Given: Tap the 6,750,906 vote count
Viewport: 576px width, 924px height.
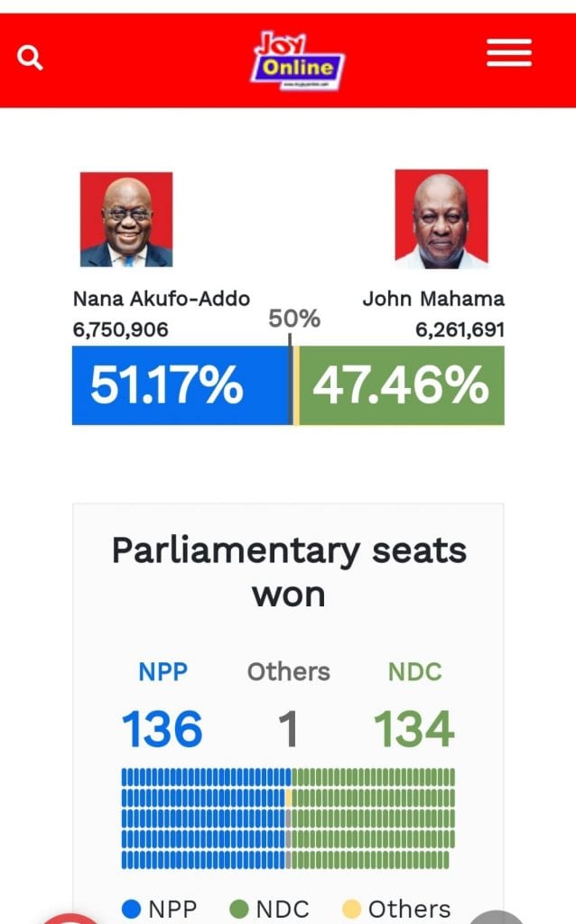Looking at the screenshot, I should pos(120,329).
